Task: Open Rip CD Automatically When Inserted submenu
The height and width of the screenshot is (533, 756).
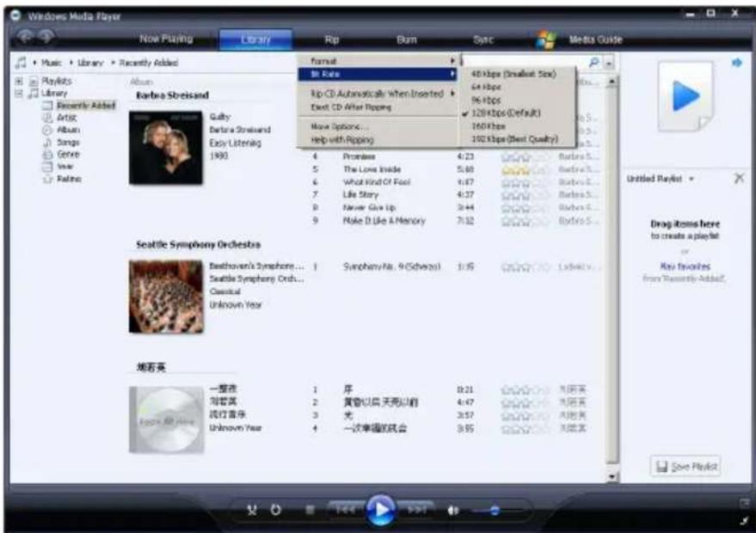Action: 378,94
